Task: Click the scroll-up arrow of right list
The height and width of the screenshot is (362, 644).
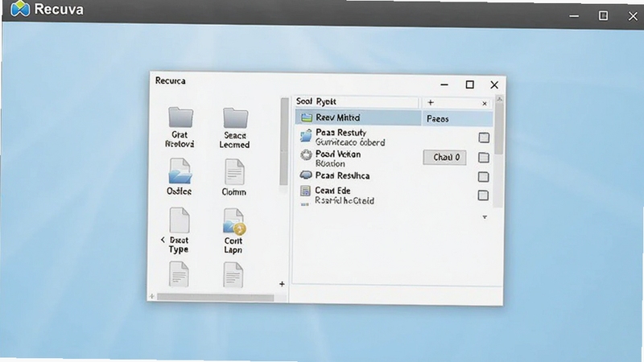Action: click(499, 99)
